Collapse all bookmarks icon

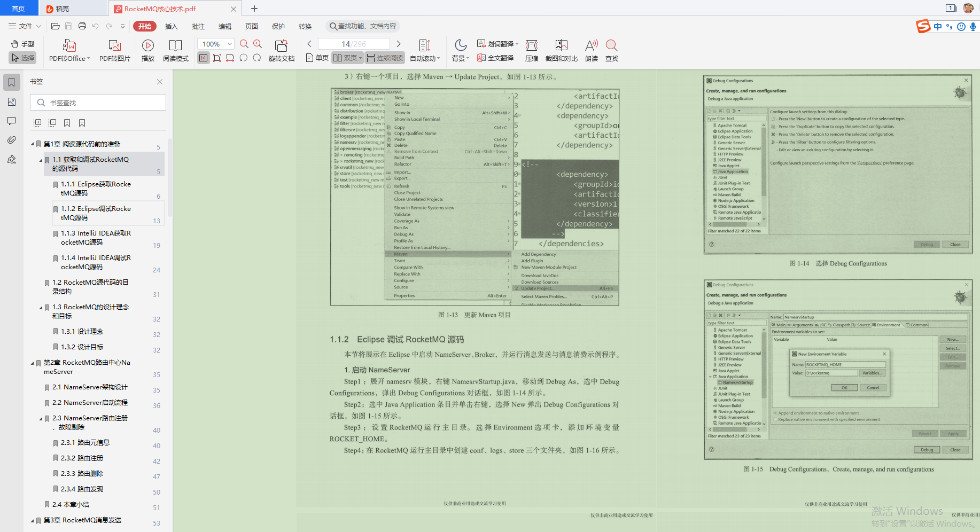(52, 123)
